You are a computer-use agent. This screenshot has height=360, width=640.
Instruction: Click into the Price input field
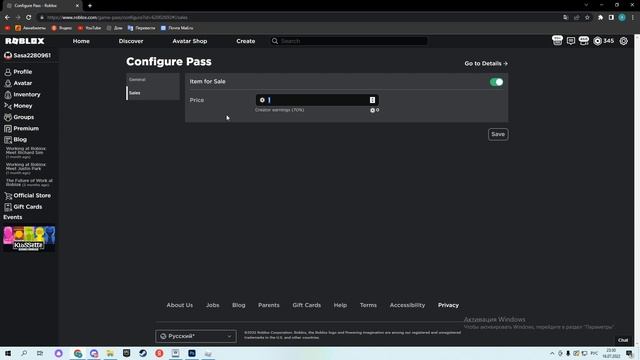point(317,100)
